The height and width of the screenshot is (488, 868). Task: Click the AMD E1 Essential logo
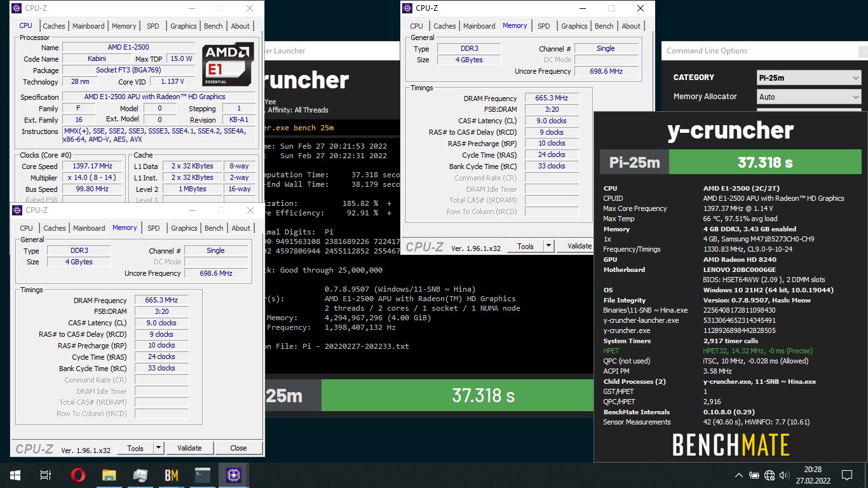pos(228,64)
